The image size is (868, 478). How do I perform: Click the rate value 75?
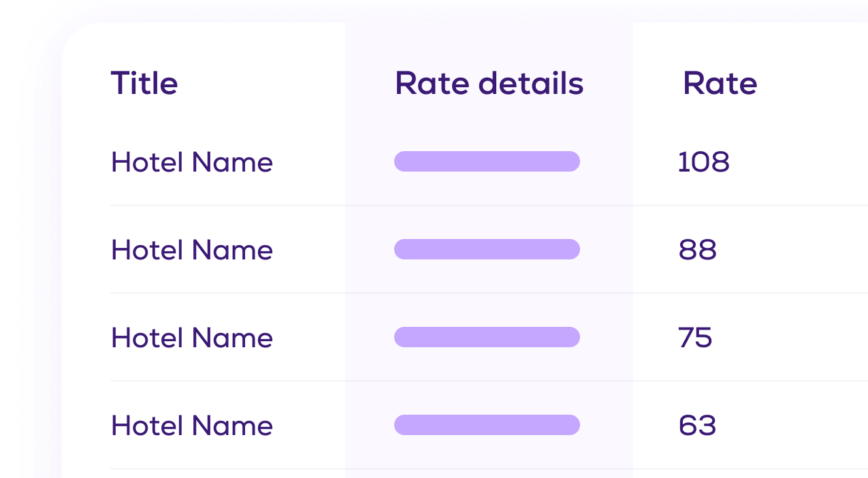[x=695, y=338]
